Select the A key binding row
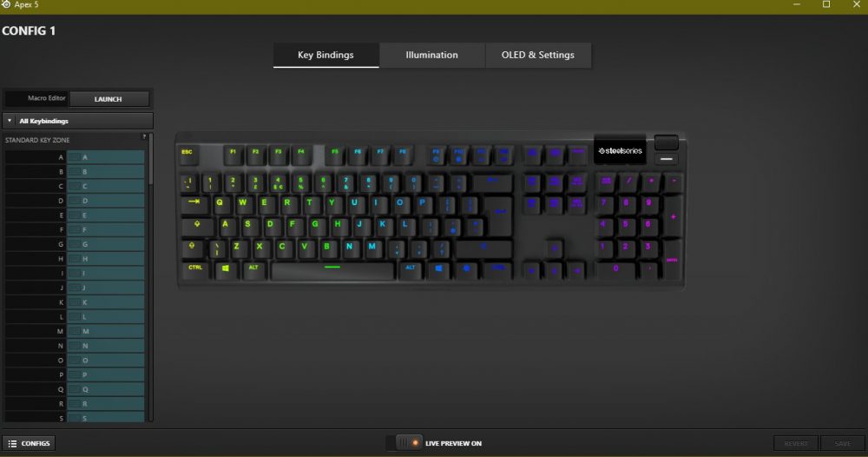This screenshot has width=868, height=457. point(75,157)
